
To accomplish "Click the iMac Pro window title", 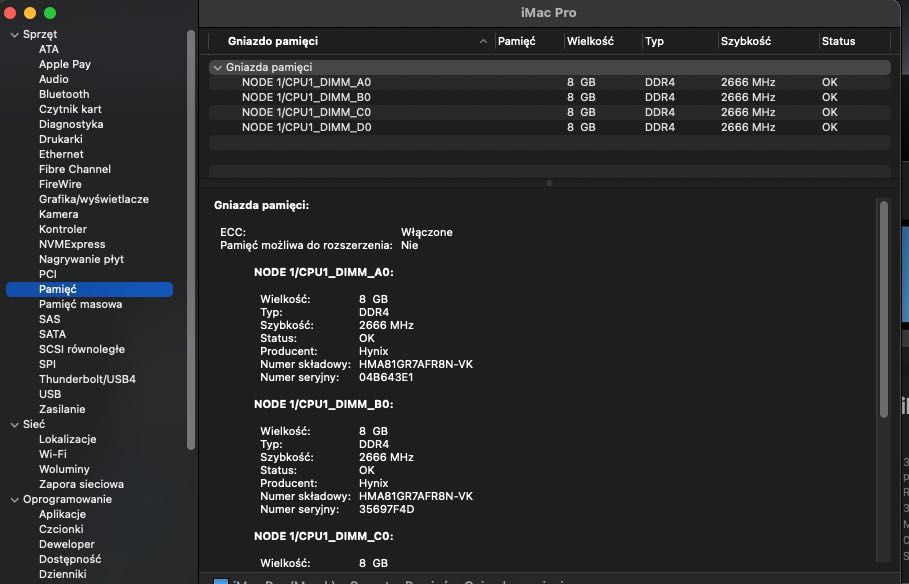I will coord(548,13).
